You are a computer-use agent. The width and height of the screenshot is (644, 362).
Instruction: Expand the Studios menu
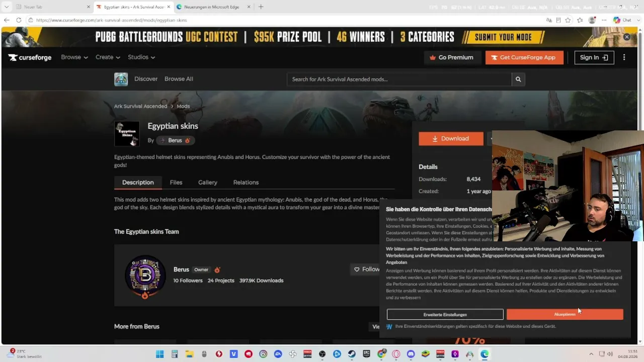coord(141,57)
